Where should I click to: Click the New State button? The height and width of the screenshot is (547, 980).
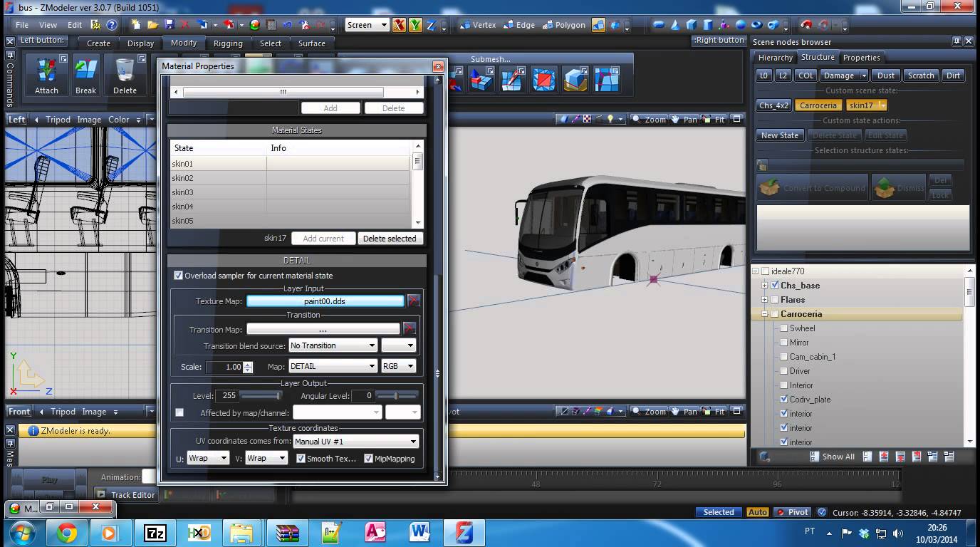point(780,135)
